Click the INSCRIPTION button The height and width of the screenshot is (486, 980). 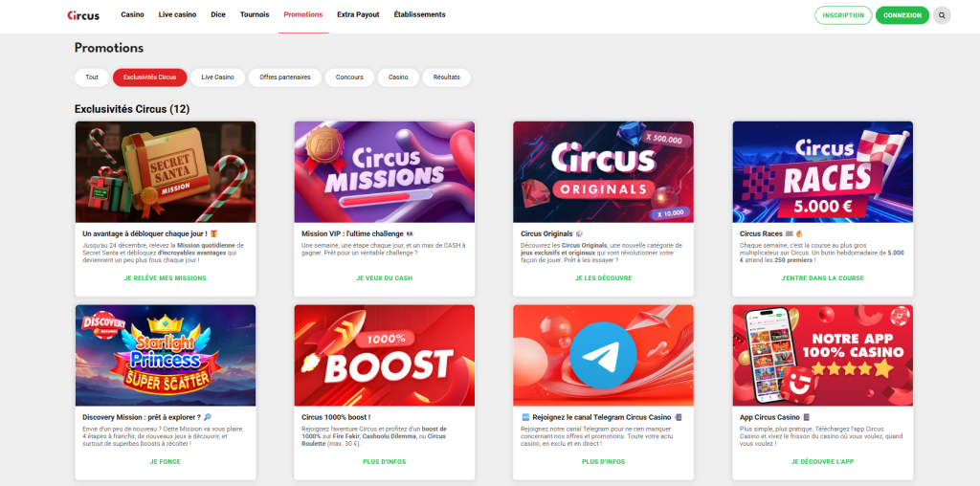(x=843, y=15)
